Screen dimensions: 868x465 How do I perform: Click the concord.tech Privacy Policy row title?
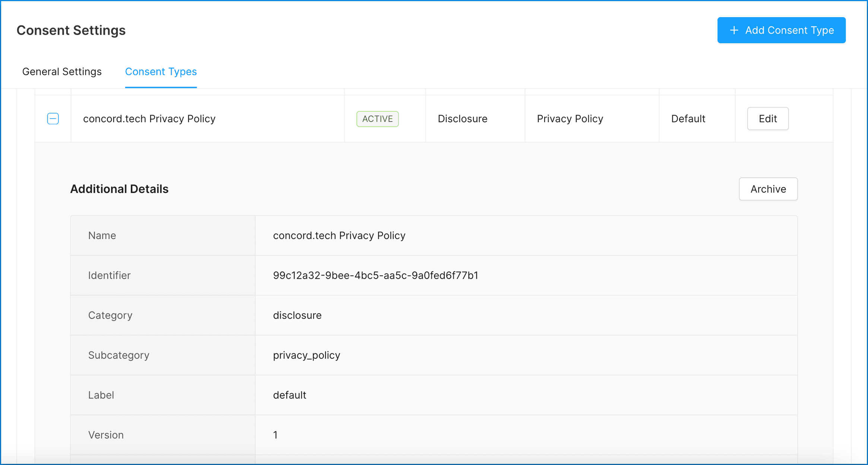[x=149, y=119]
